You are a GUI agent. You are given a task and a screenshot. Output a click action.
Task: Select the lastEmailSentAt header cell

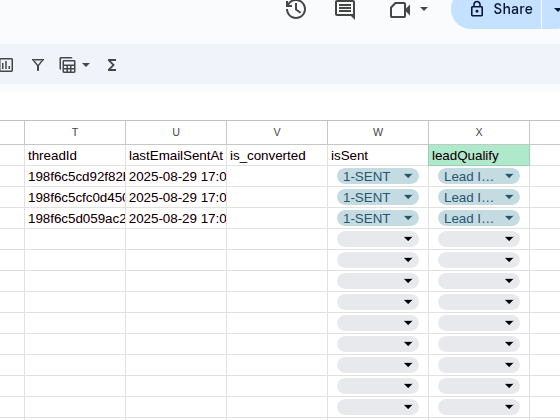coord(176,156)
